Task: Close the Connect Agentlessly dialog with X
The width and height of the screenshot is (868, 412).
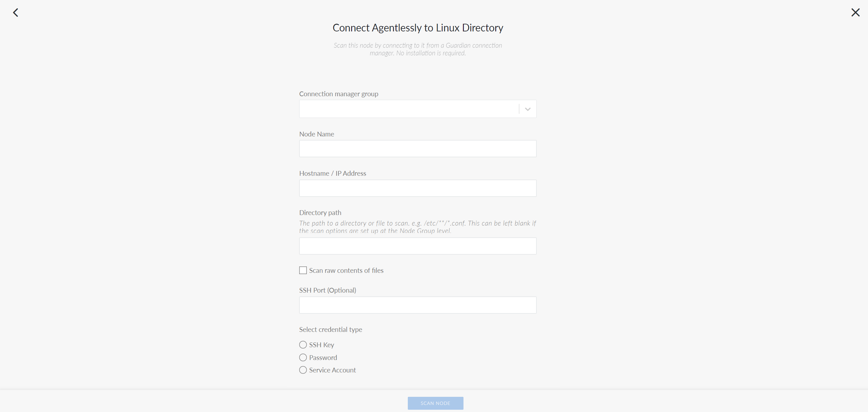Action: 855,12
